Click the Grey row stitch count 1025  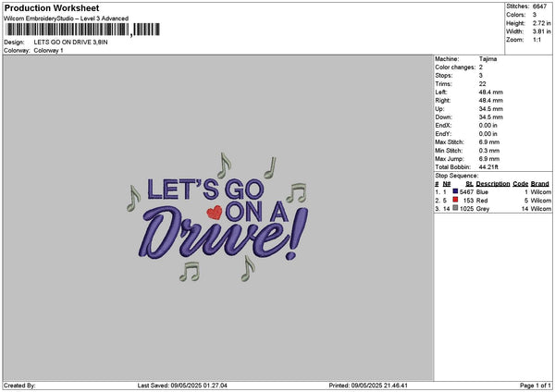click(x=466, y=209)
